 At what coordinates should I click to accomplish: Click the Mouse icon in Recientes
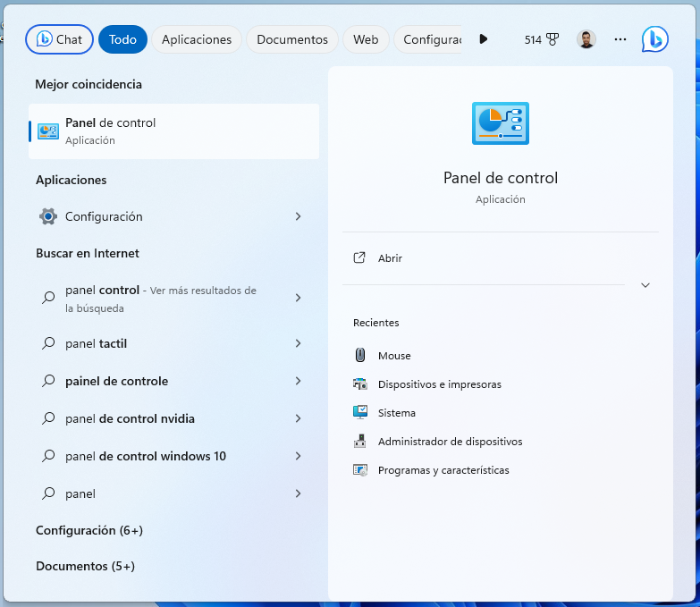359,355
